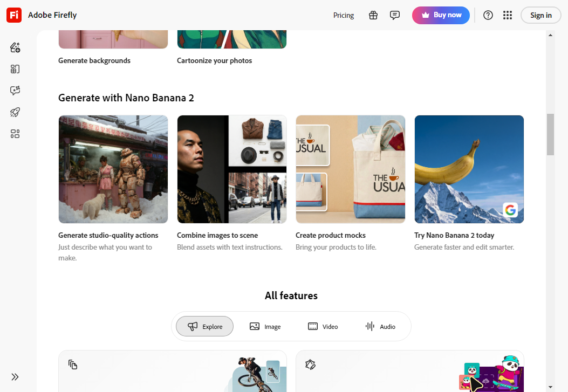The height and width of the screenshot is (392, 568).
Task: Click the Create product mocks title
Action: [331, 235]
